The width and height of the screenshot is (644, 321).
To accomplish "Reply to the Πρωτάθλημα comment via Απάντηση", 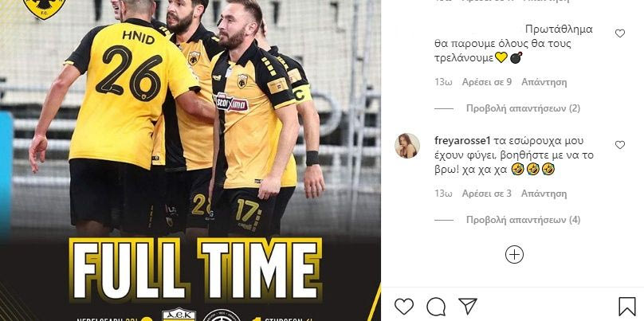I will tap(544, 82).
